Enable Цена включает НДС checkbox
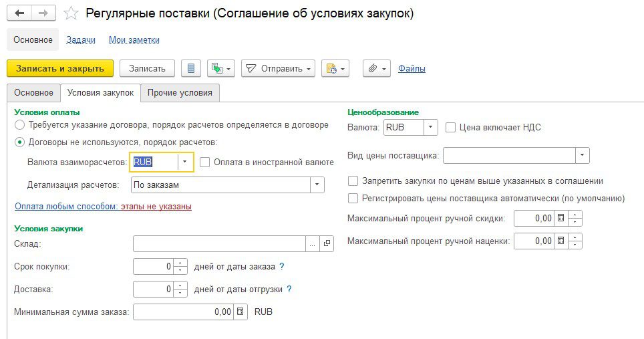 tap(451, 127)
